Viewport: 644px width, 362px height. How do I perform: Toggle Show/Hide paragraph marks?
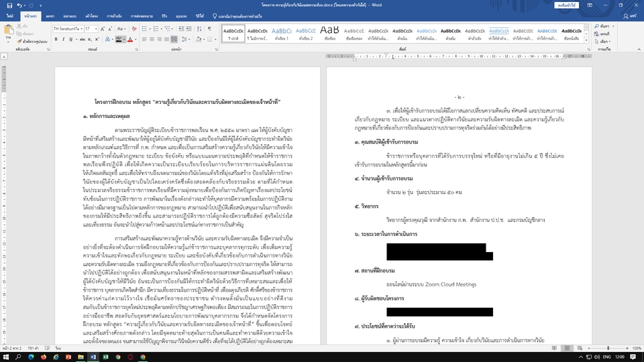pyautogui.click(x=209, y=29)
